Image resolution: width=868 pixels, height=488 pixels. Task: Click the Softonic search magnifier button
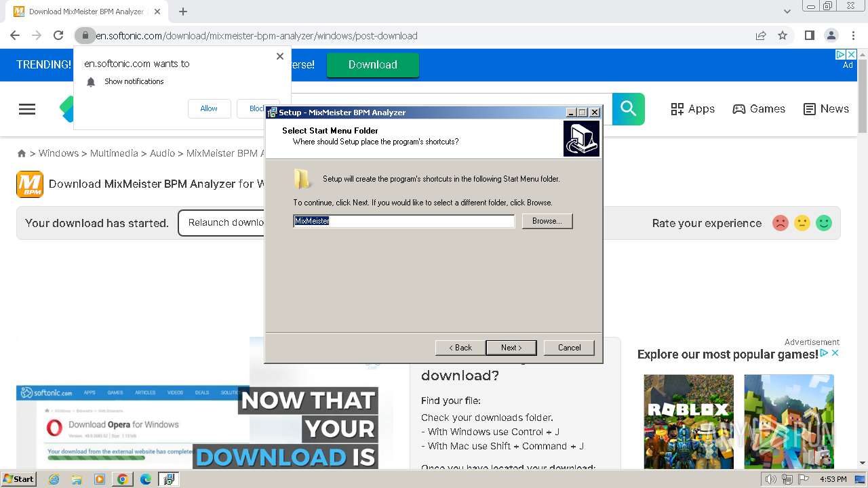pyautogui.click(x=629, y=109)
